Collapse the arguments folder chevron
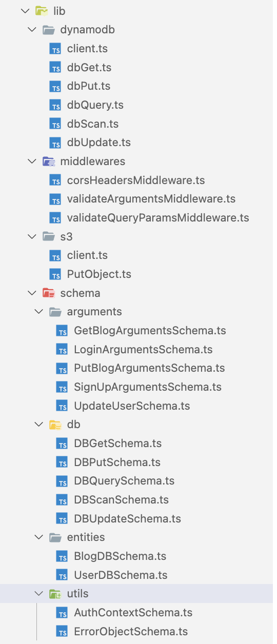The image size is (277, 644). (x=38, y=312)
